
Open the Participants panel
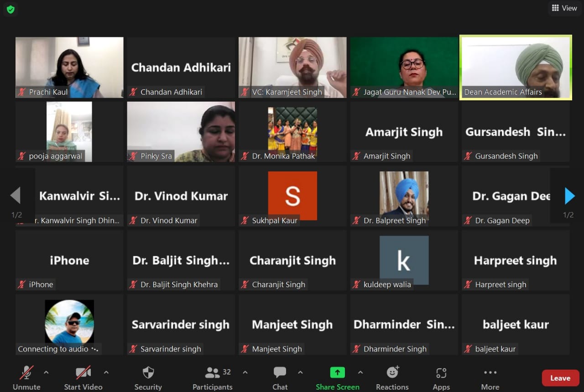tap(213, 378)
